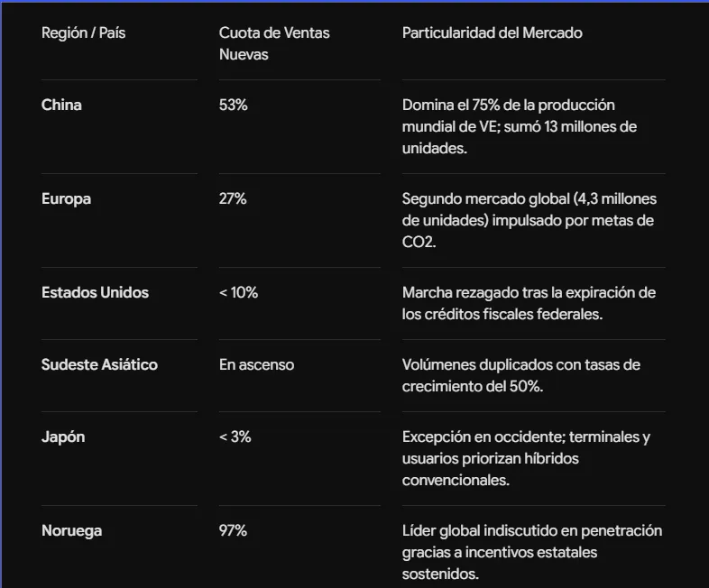The image size is (709, 588).
Task: Select the Sudeste Asiático row label
Action: [99, 364]
